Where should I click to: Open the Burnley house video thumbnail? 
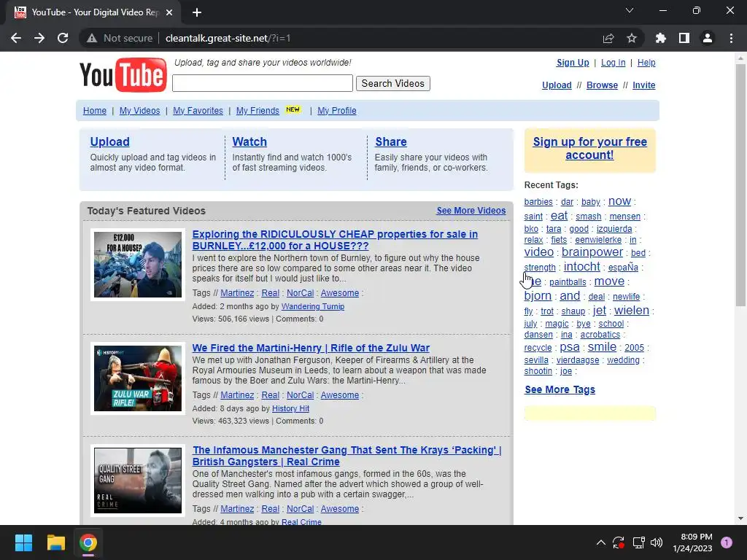pyautogui.click(x=138, y=264)
